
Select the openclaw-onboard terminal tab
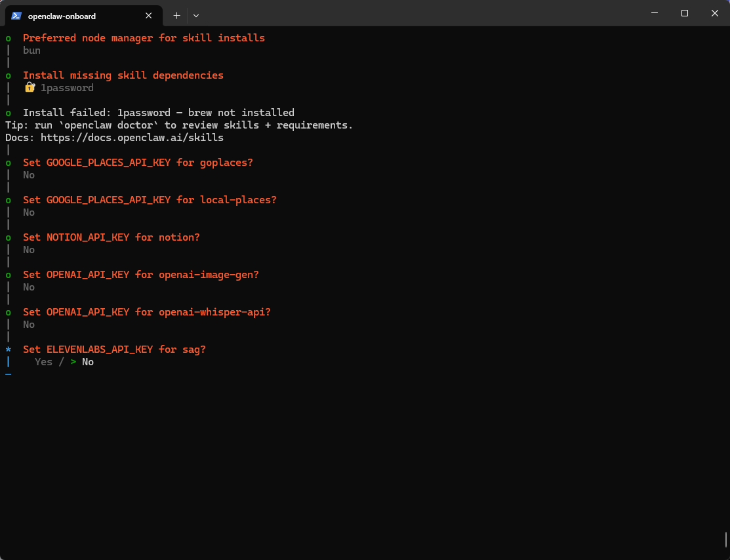[84, 16]
